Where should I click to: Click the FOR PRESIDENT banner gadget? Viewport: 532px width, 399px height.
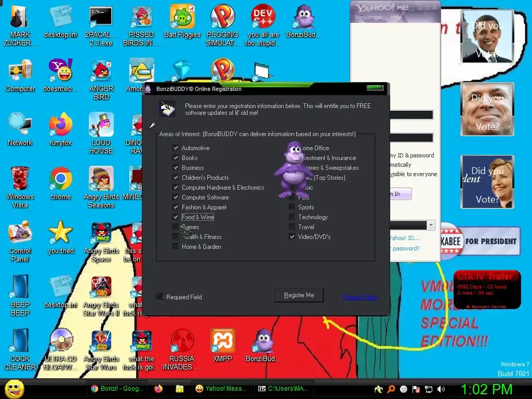point(480,241)
